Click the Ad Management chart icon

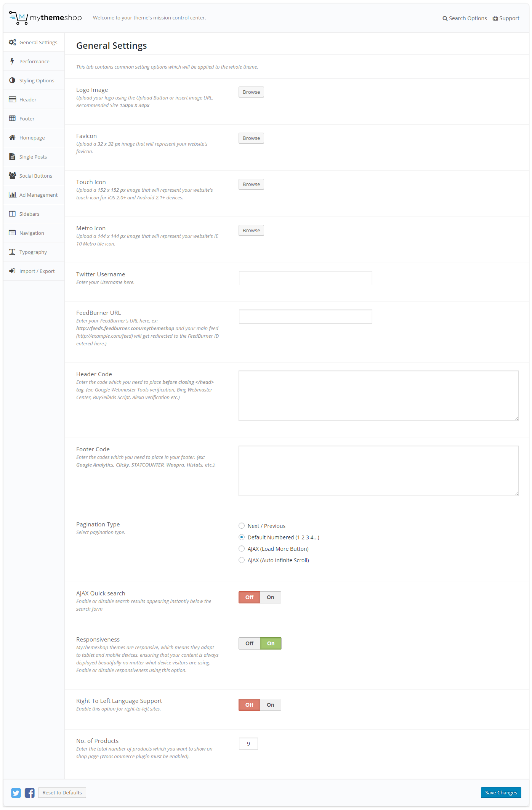click(12, 195)
